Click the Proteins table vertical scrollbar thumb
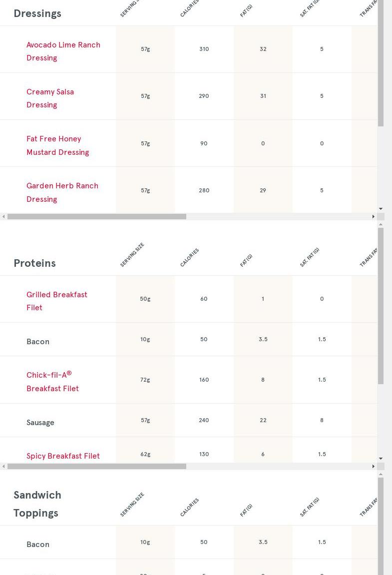 coord(381,306)
